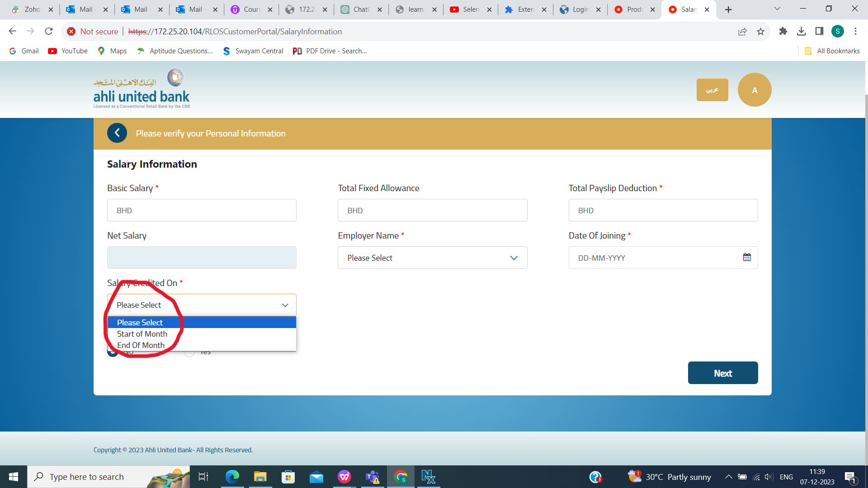
Task: Open Chrome extensions puzzle icon
Action: [x=783, y=31]
